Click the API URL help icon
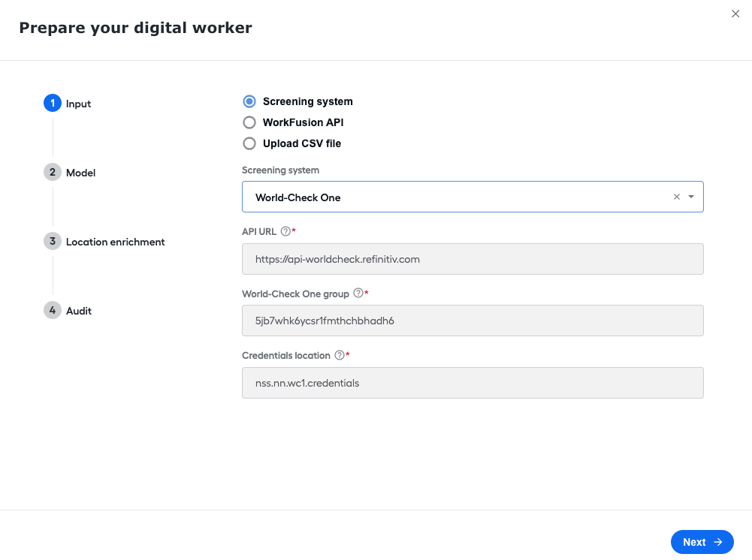 click(285, 231)
